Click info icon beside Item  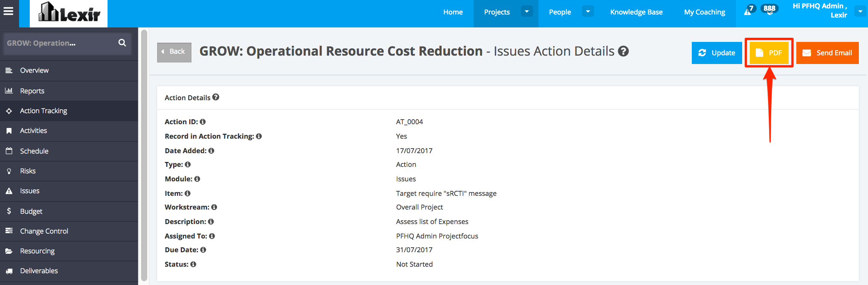coord(187,194)
